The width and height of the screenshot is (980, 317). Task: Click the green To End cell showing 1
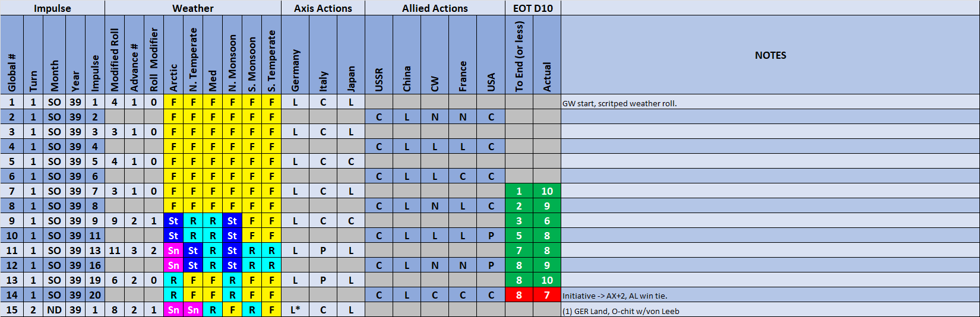pyautogui.click(x=519, y=191)
